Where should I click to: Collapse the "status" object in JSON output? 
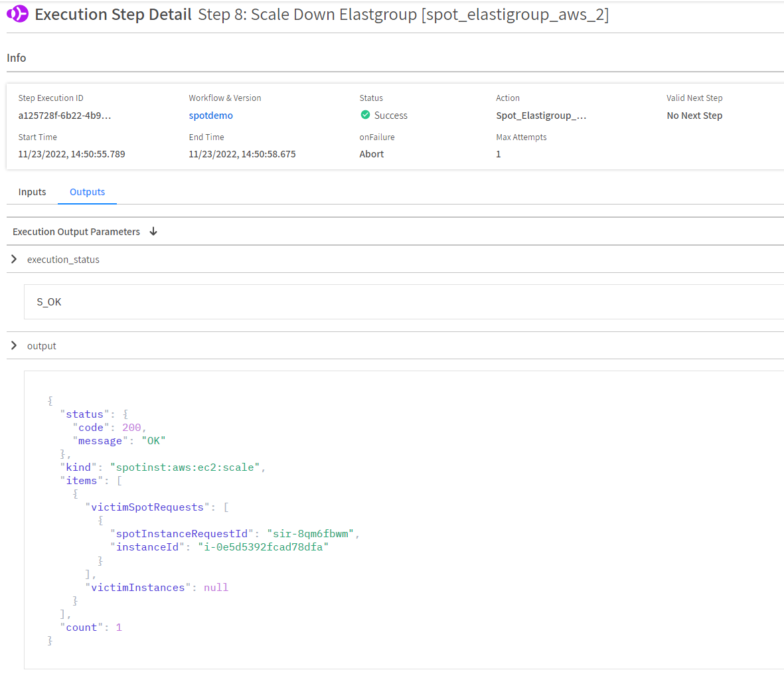(x=125, y=414)
